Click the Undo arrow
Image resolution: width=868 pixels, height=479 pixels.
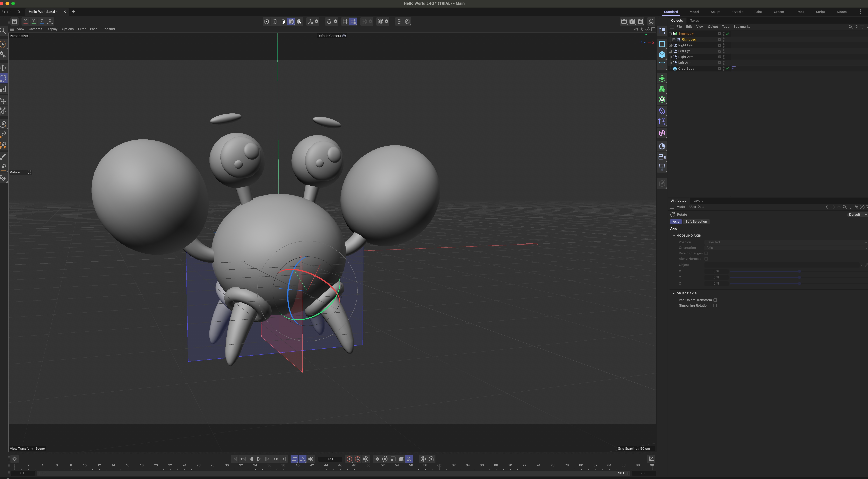3,12
